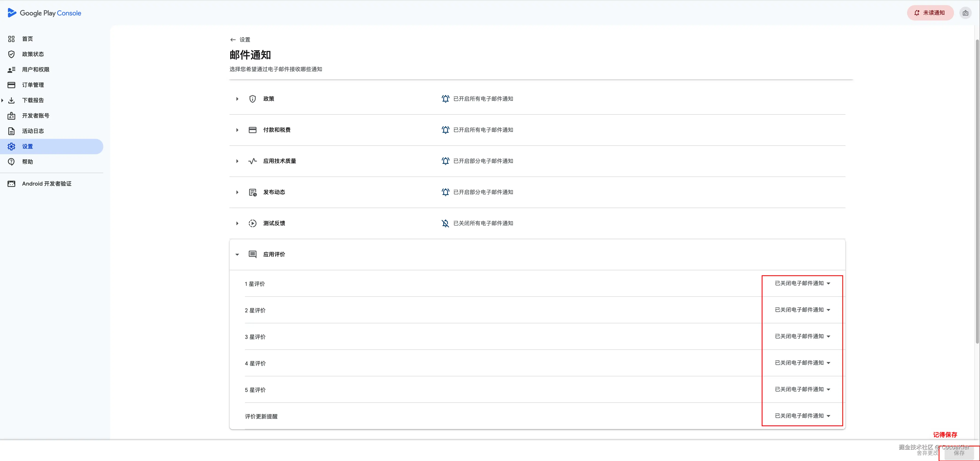
Task: Click the policy shield icon in the sidebar
Action: coord(11,54)
